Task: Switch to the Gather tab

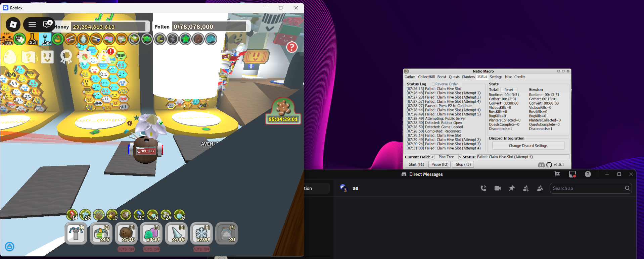Action: pos(410,77)
